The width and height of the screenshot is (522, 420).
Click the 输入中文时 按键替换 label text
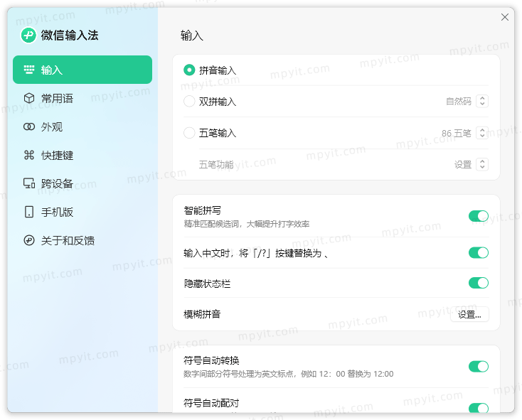coord(256,254)
